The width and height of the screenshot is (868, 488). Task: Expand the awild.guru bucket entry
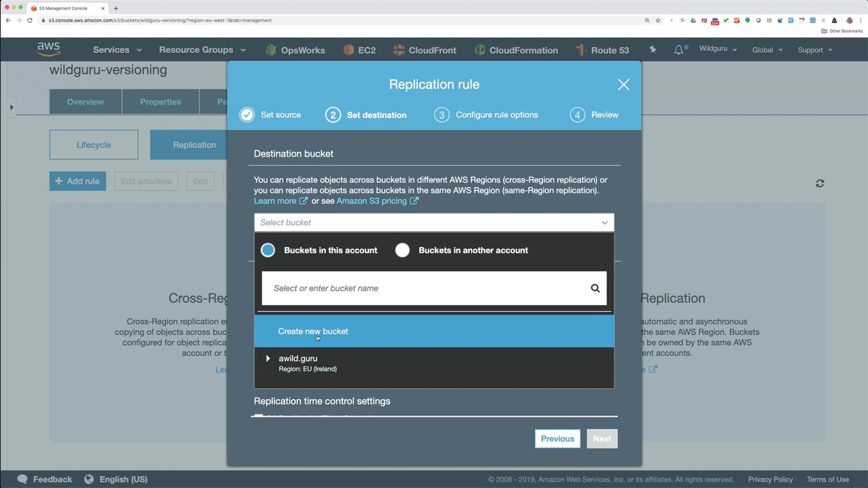pos(268,359)
